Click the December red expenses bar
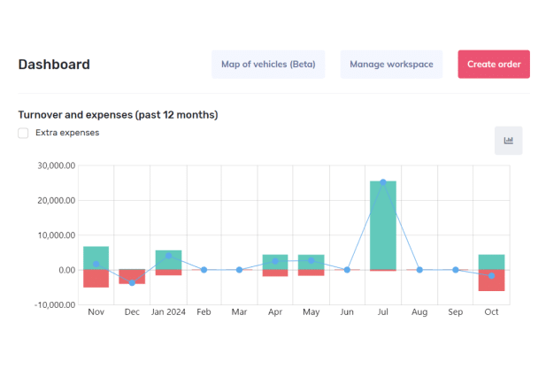546x392 pixels. pos(132,276)
